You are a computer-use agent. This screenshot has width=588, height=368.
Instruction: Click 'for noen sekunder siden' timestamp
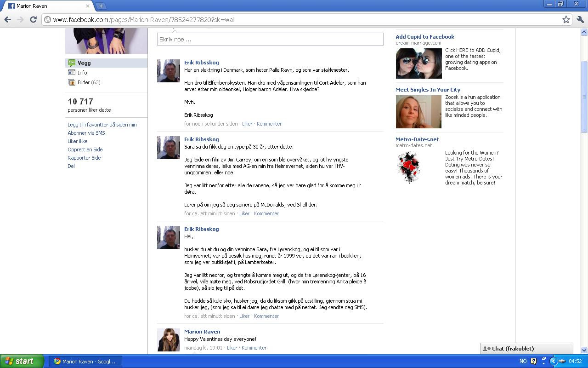[x=211, y=124]
